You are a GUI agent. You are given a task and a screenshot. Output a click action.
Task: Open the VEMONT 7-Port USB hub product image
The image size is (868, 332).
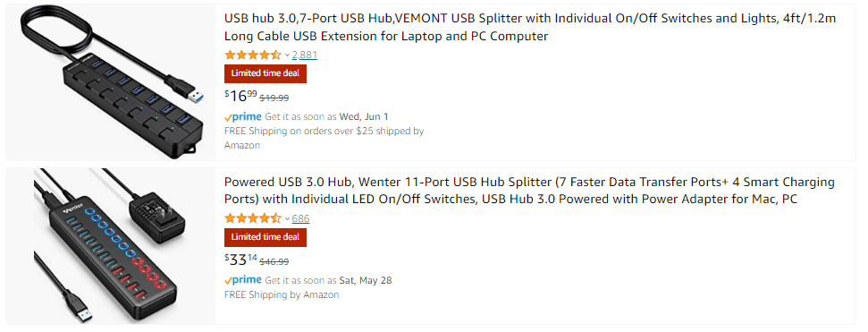(111, 82)
